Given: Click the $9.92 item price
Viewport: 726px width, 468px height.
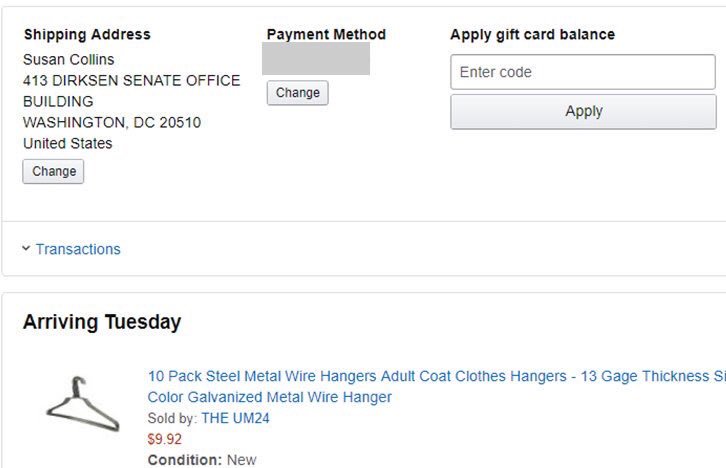Looking at the screenshot, I should (x=165, y=439).
